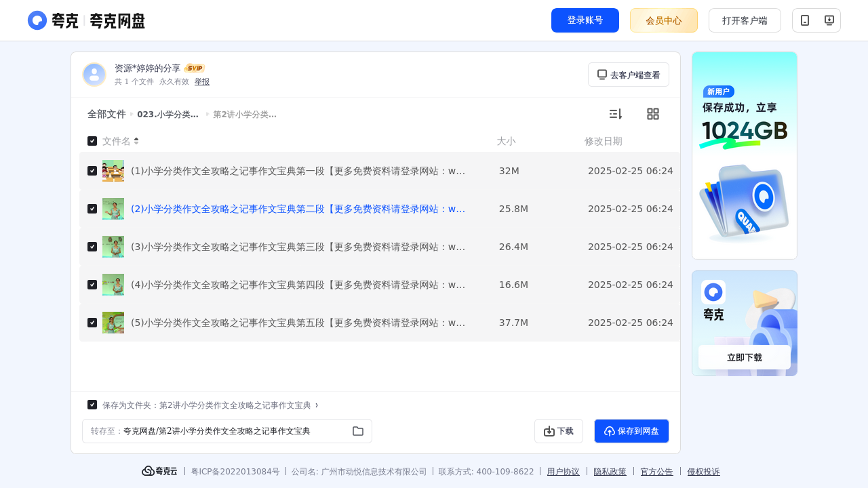The image size is (868, 488).
Task: Open the sort order icon
Action: tap(615, 114)
